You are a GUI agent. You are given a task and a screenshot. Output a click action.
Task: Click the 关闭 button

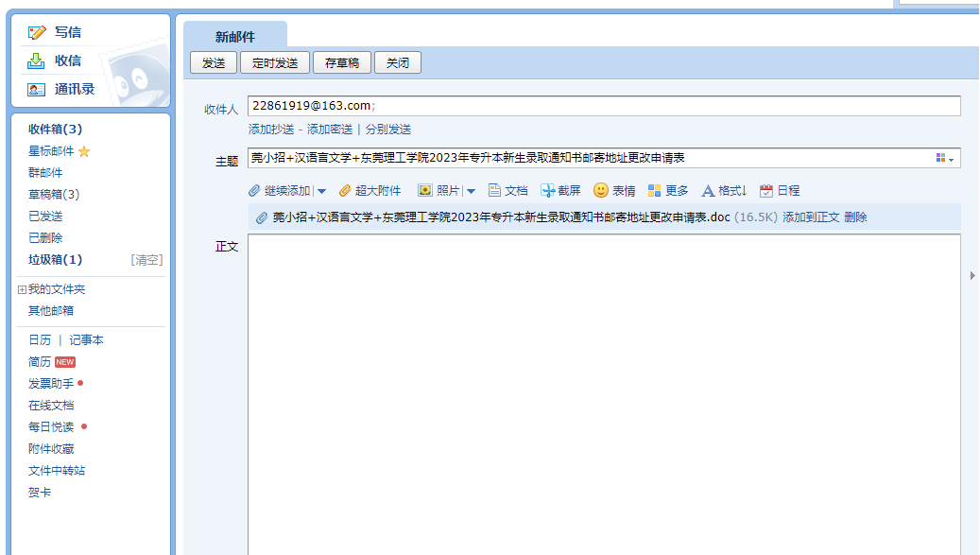(x=398, y=62)
